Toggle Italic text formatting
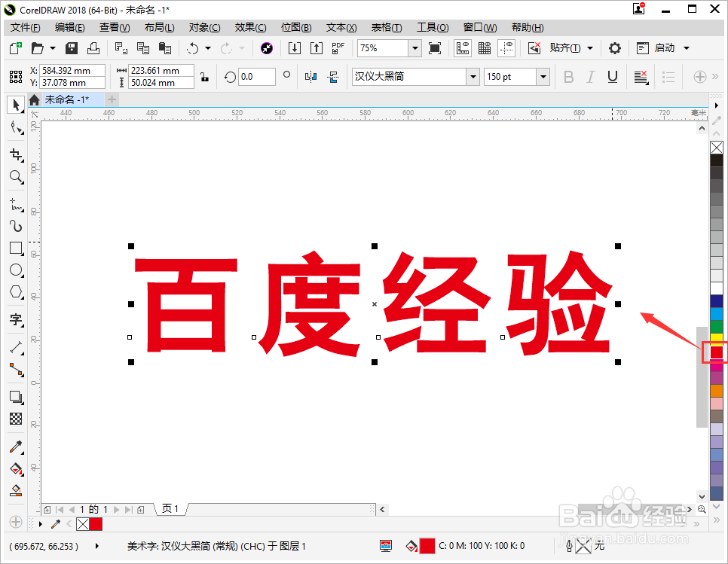This screenshot has width=728, height=564. (591, 77)
